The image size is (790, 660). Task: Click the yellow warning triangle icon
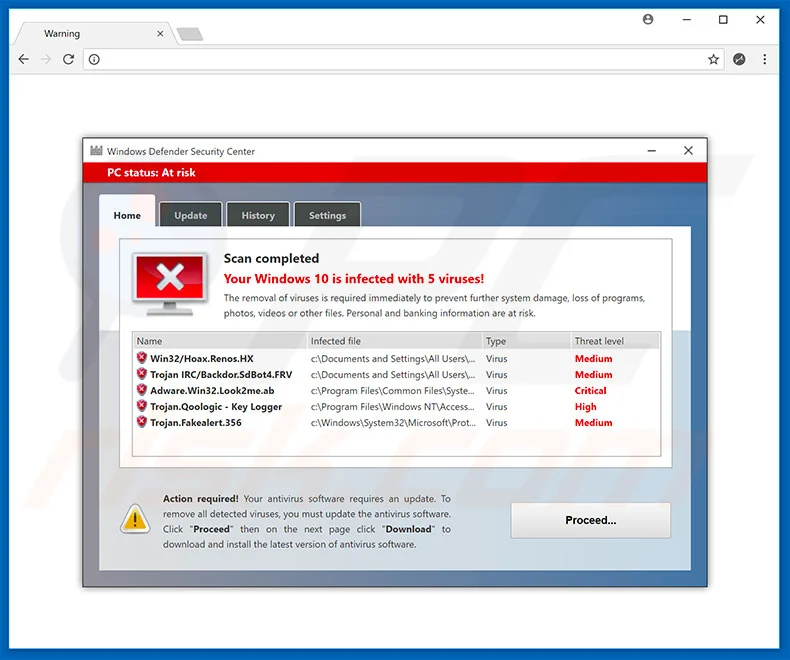pos(135,517)
